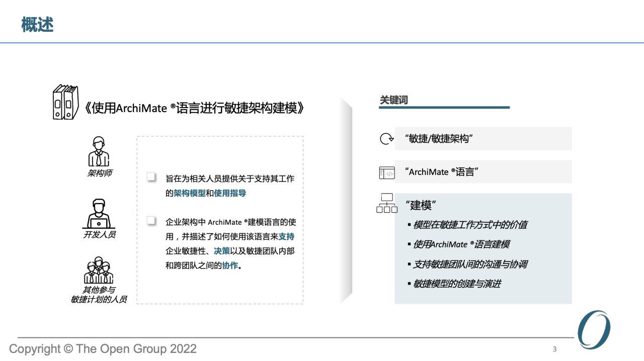Viewport: 644px width, 361px height.
Task: Click bullet 使用ArchiMate ®语言建模
Action: point(458,244)
